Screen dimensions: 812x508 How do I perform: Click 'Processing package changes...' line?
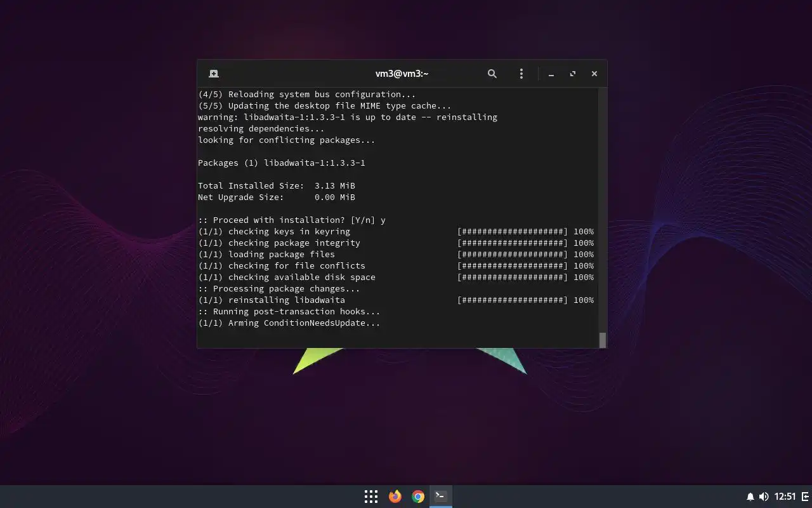(x=279, y=288)
